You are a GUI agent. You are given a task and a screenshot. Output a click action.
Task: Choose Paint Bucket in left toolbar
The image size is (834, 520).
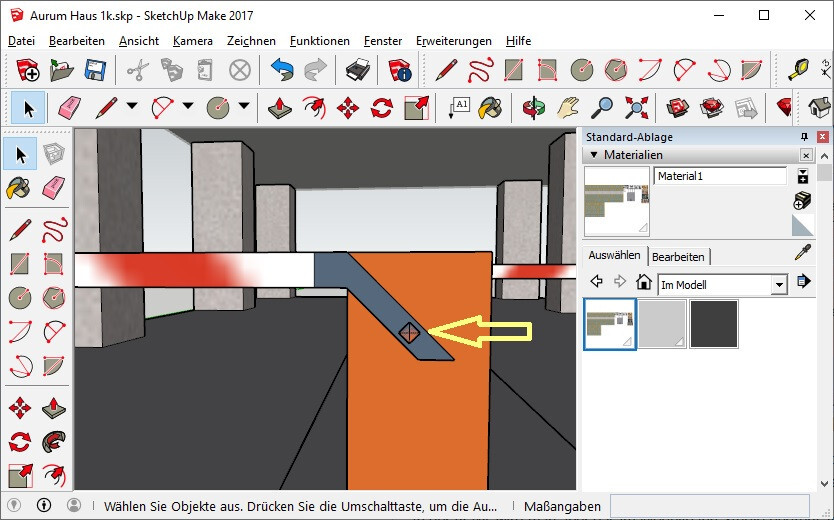coord(19,188)
